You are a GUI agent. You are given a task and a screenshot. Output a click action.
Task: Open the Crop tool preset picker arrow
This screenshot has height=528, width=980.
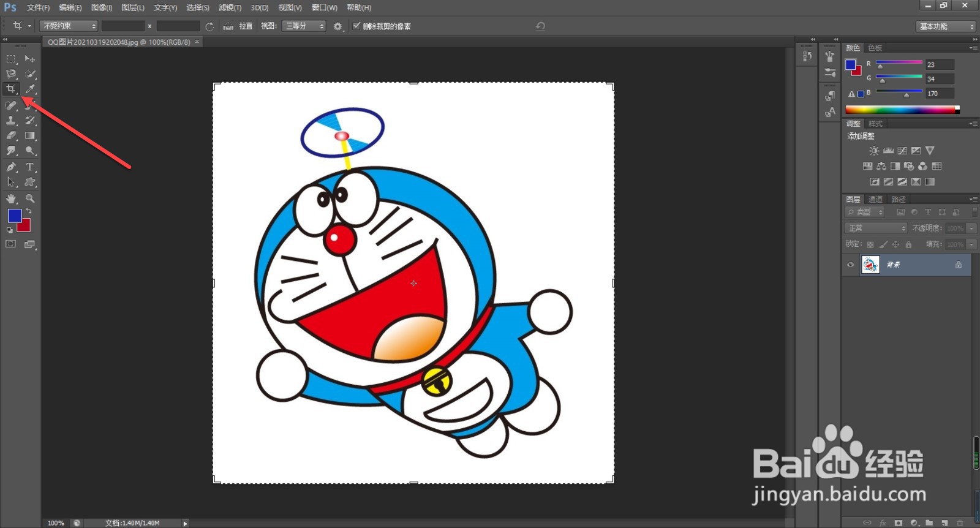[x=29, y=26]
